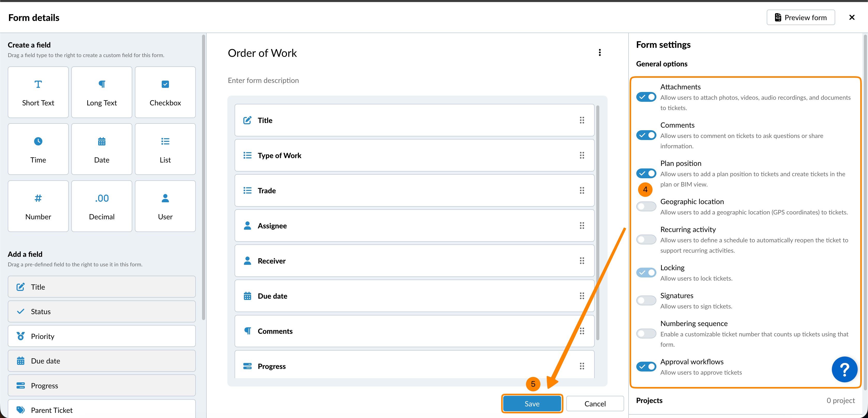
Task: Expand the Projects section
Action: click(745, 400)
